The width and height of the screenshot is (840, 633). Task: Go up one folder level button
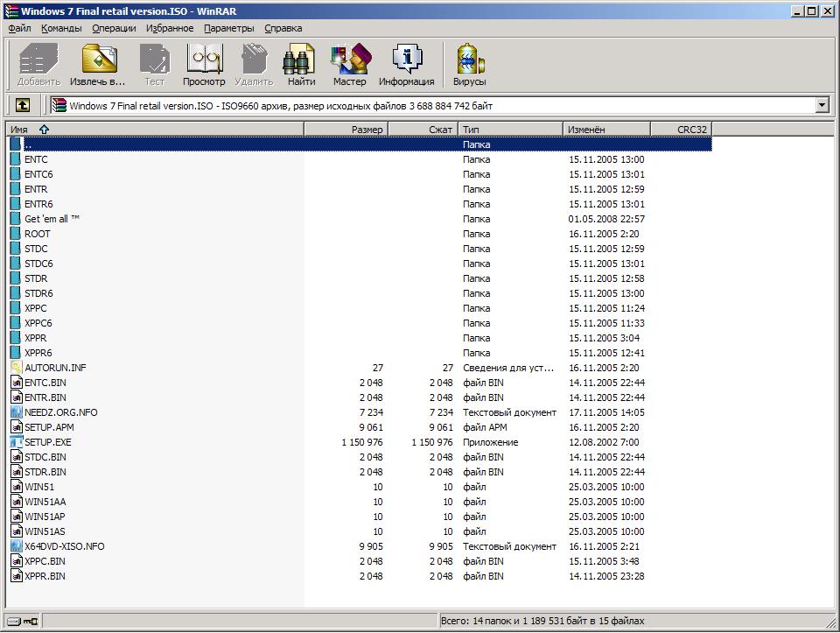[22, 105]
